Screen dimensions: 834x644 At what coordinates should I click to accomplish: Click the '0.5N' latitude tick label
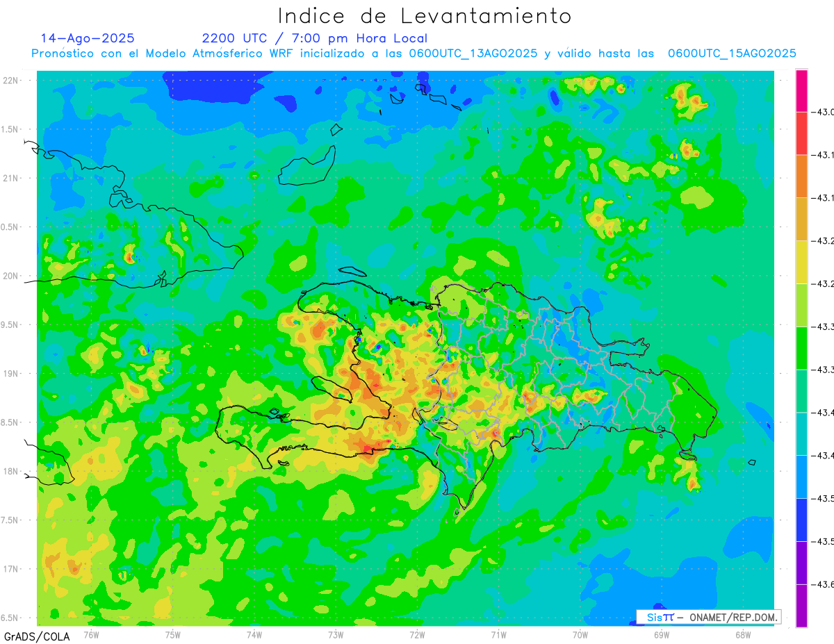coord(10,227)
